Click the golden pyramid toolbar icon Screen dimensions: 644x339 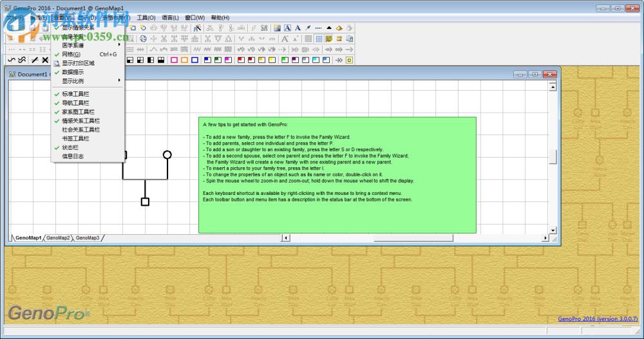tap(339, 28)
